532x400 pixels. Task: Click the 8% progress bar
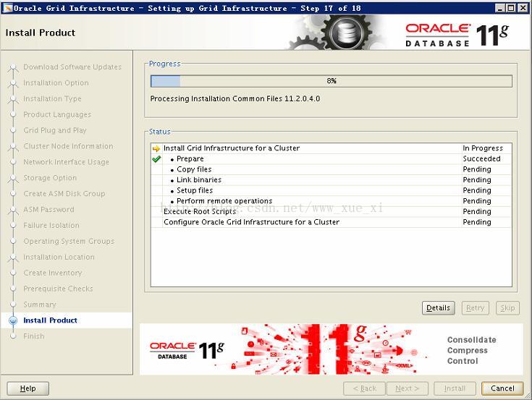pyautogui.click(x=332, y=81)
